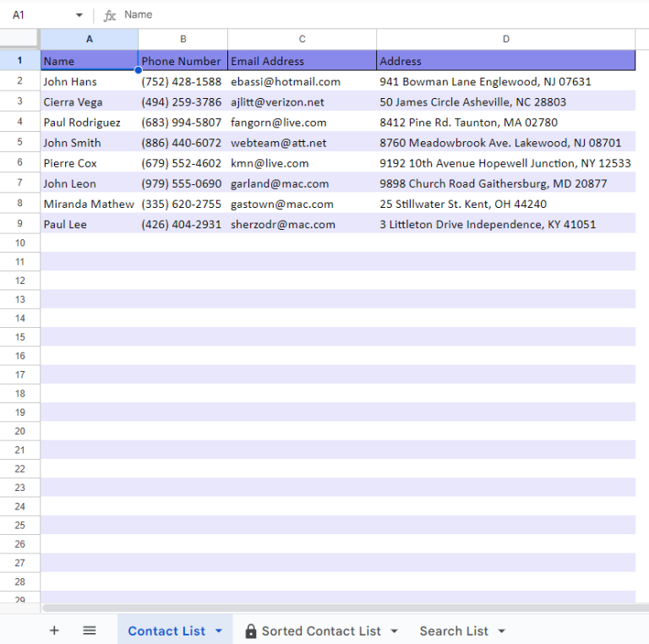Click phone number (886) 440-6072
This screenshot has width=649, height=644.
[x=183, y=142]
